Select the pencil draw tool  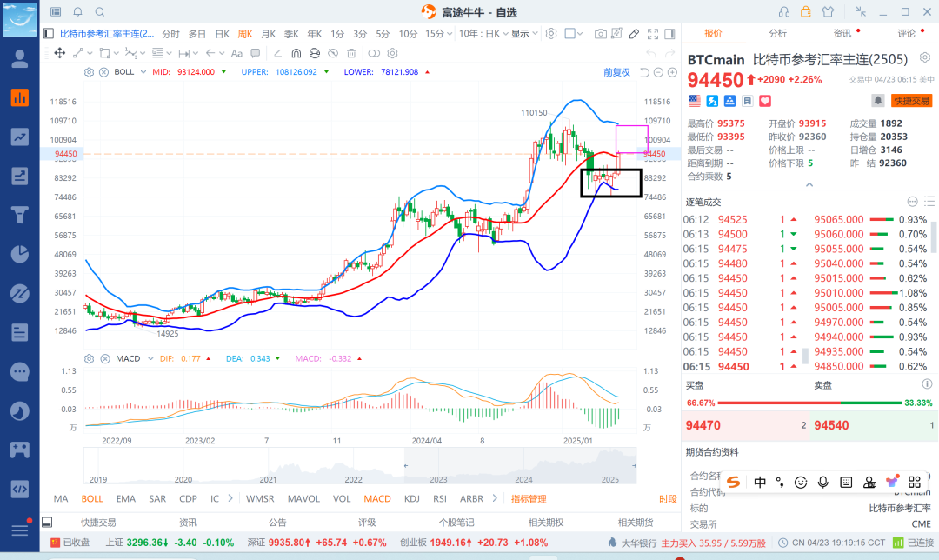click(x=634, y=34)
